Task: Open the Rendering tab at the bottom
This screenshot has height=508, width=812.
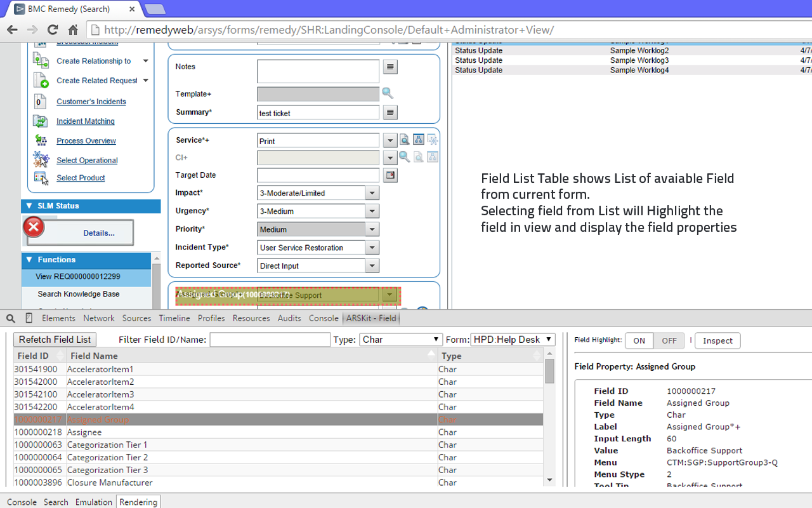Action: coord(138,502)
